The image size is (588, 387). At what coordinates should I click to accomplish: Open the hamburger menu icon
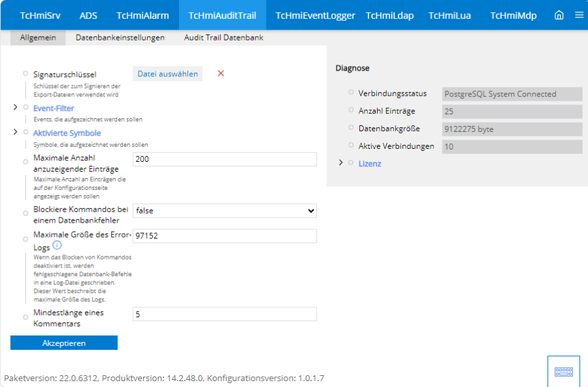click(579, 15)
